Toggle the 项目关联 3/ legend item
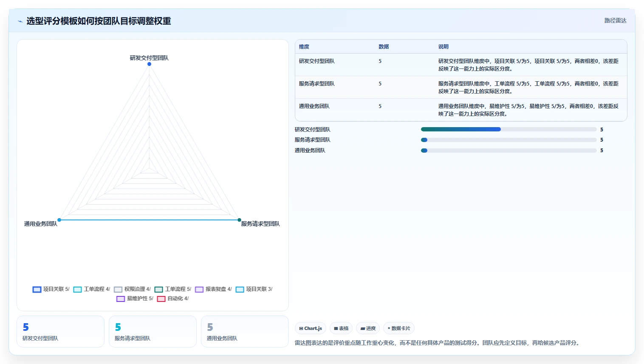The height and width of the screenshot is (364, 644). (x=254, y=289)
